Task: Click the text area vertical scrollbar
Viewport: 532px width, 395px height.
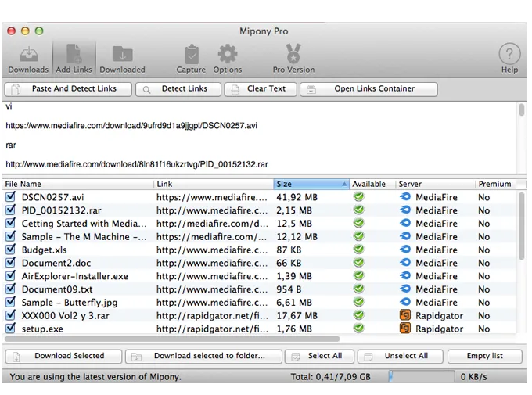Action: (522, 110)
